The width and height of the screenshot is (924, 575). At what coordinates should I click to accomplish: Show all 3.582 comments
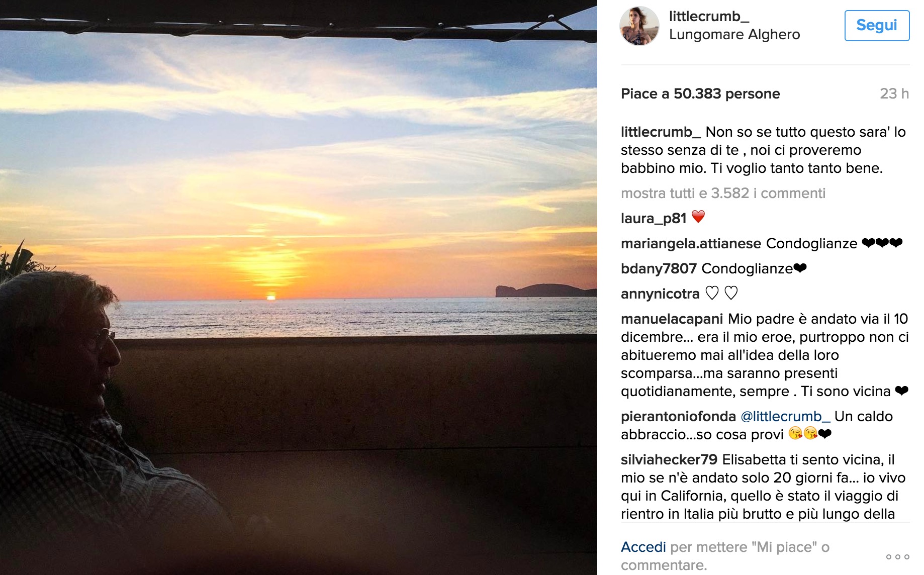[722, 193]
